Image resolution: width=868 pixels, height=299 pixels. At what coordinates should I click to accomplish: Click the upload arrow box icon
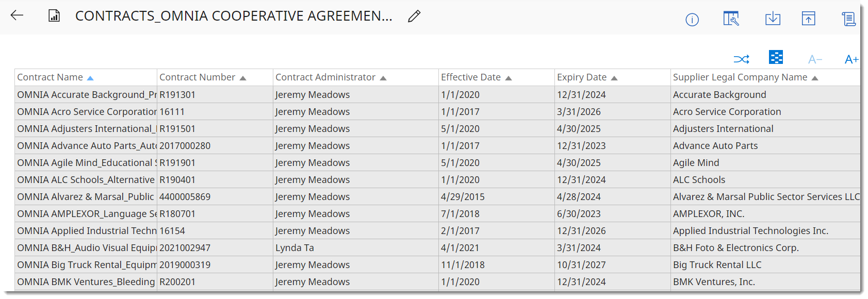point(808,19)
